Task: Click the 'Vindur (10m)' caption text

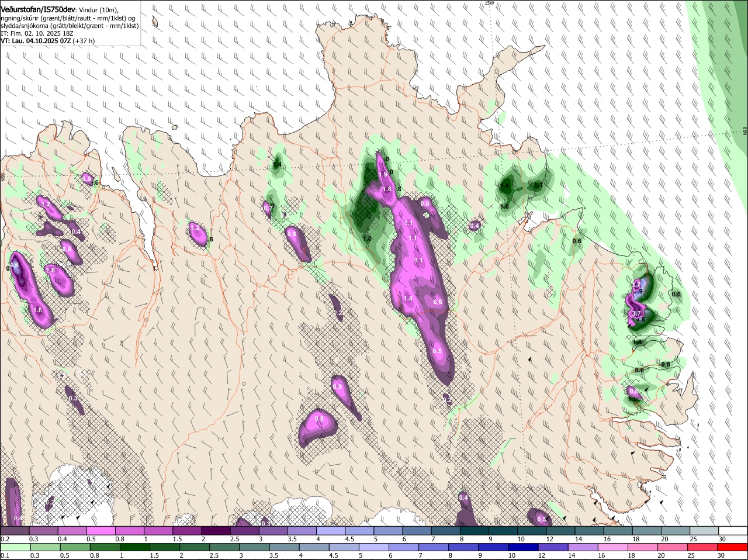Action: (x=99, y=10)
